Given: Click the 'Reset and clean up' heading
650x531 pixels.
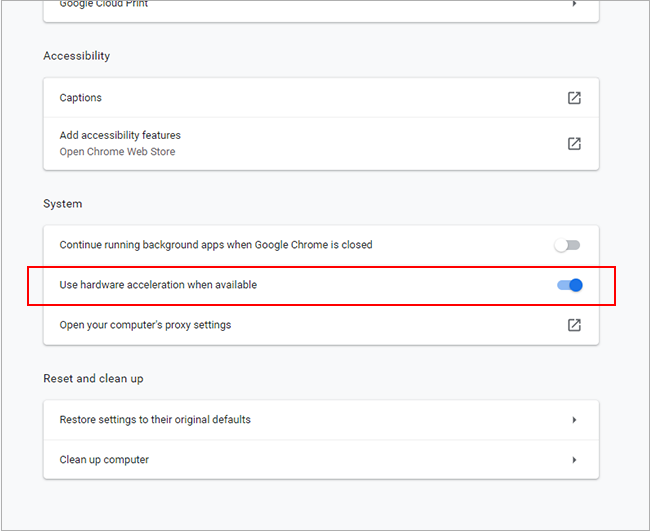Looking at the screenshot, I should point(93,379).
